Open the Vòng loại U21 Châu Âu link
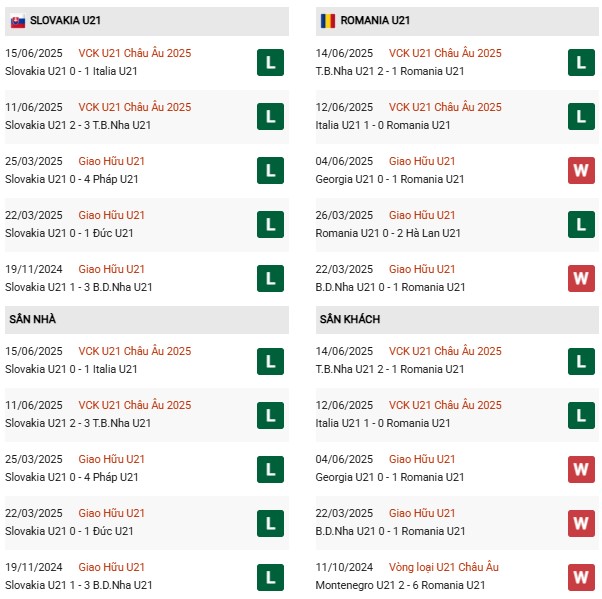The width and height of the screenshot is (602, 599). tap(444, 567)
